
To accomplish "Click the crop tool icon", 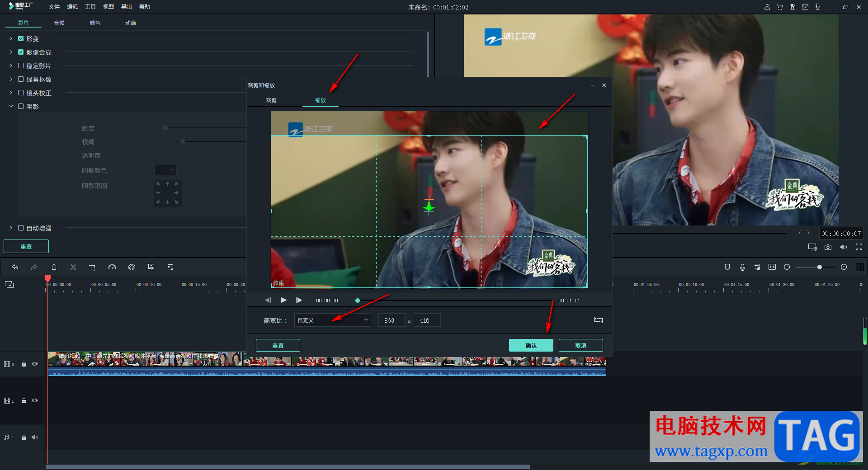I will [x=93, y=267].
